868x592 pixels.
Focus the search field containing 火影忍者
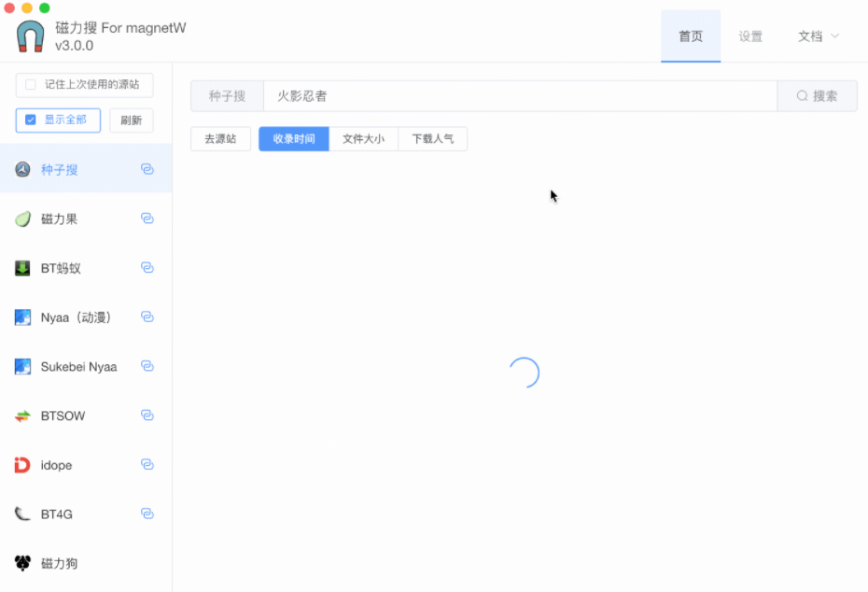point(519,96)
